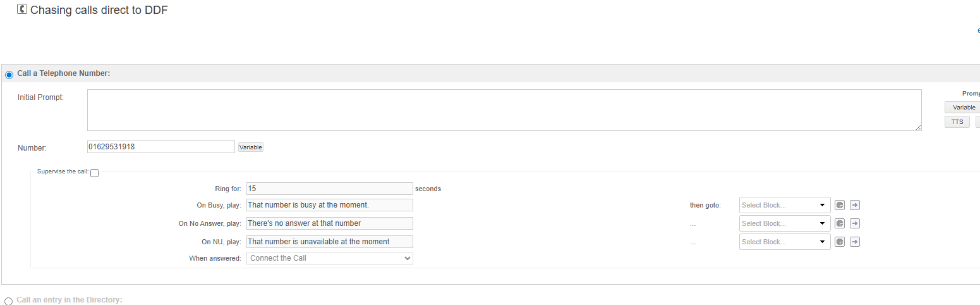Focus the Number field containing 01629531918
Image resolution: width=980 pixels, height=305 pixels.
tap(160, 147)
